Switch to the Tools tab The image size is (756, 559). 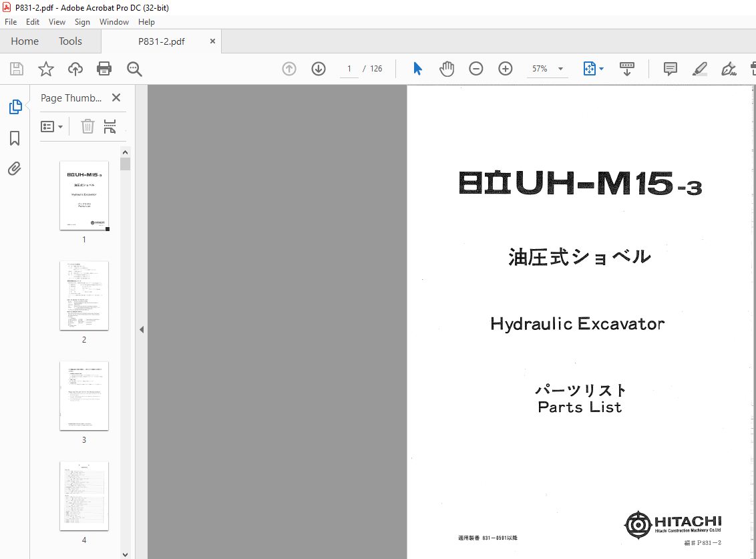(70, 41)
